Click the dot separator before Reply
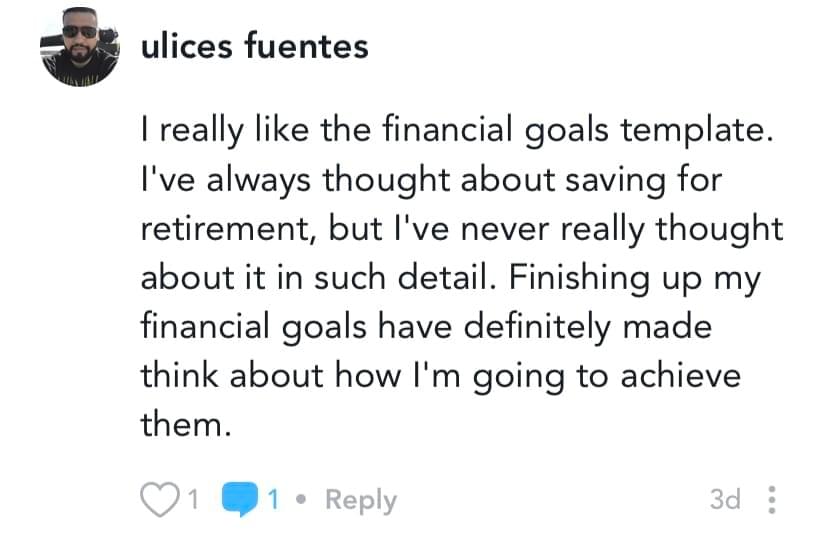 click(x=303, y=499)
